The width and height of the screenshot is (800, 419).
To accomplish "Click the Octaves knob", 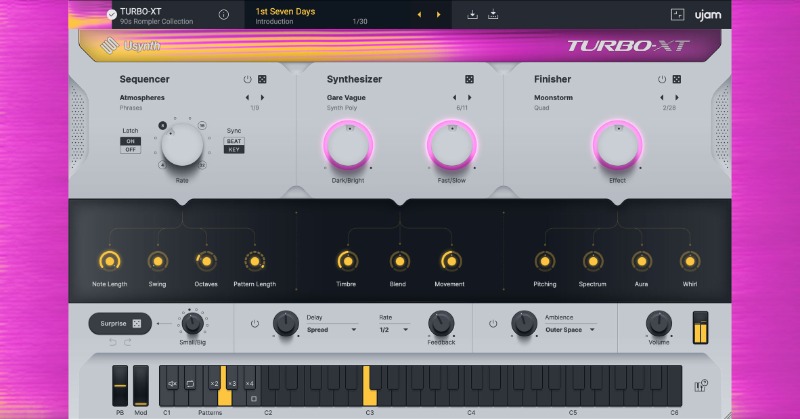I will [x=206, y=261].
